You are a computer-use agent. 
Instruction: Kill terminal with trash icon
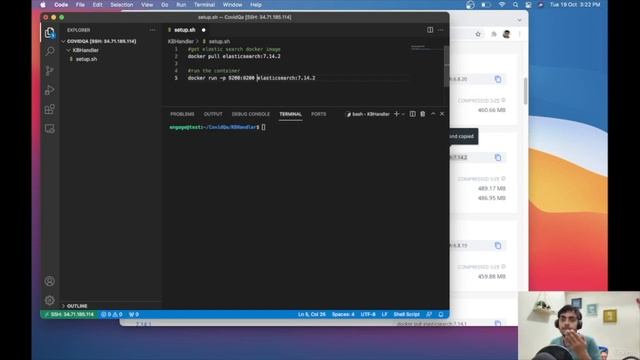tap(423, 114)
